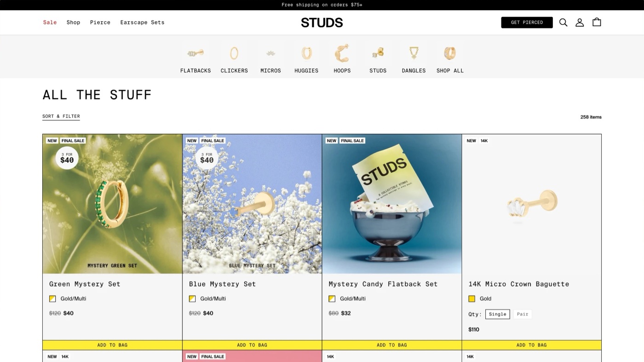644x362 pixels.
Task: Expand the Sort & Filter options
Action: 61,116
